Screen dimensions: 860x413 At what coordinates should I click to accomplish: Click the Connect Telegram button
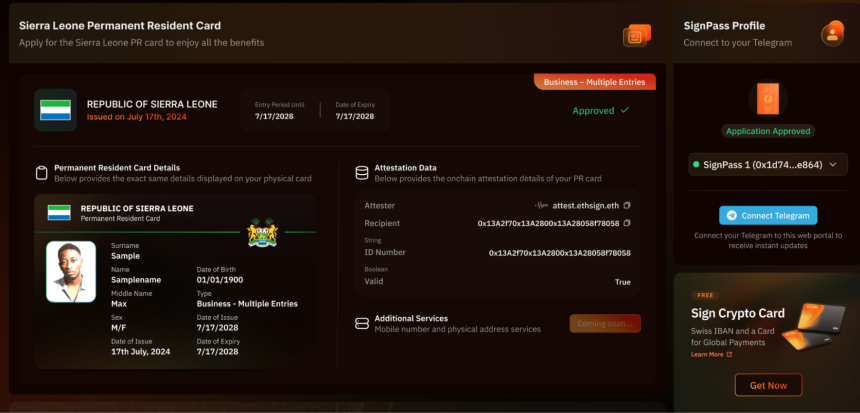click(768, 216)
